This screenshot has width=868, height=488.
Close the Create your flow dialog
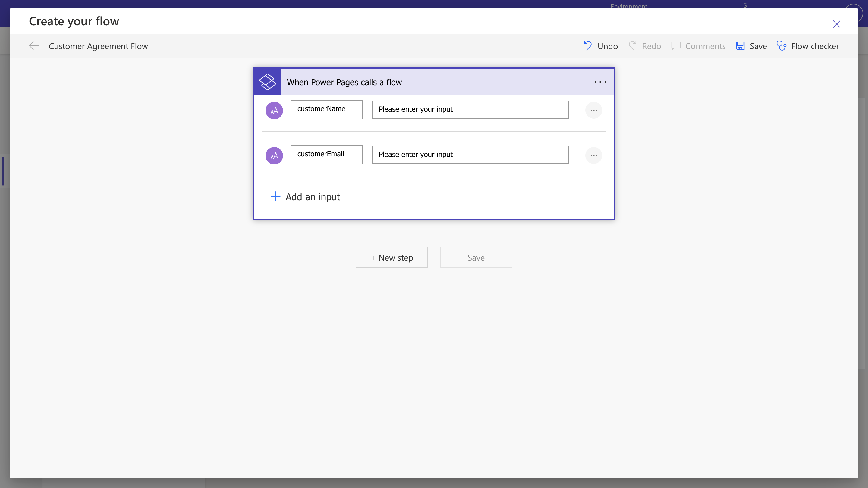point(837,24)
